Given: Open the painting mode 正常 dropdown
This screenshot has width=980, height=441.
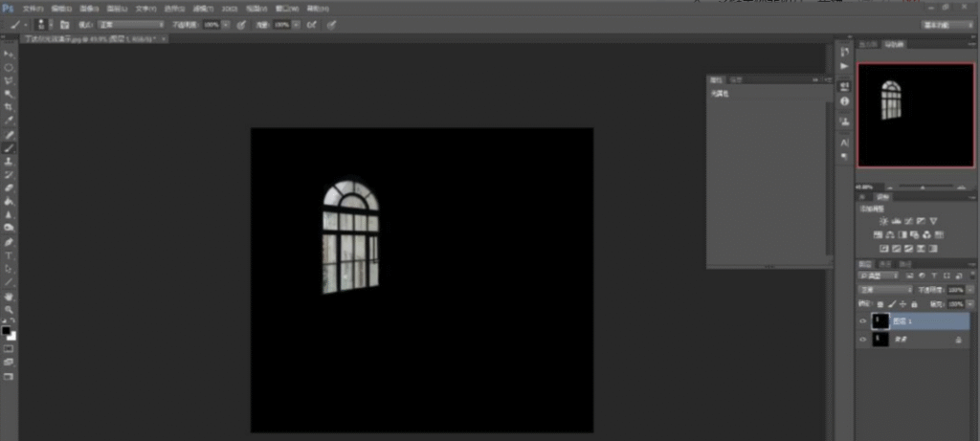Looking at the screenshot, I should point(130,25).
